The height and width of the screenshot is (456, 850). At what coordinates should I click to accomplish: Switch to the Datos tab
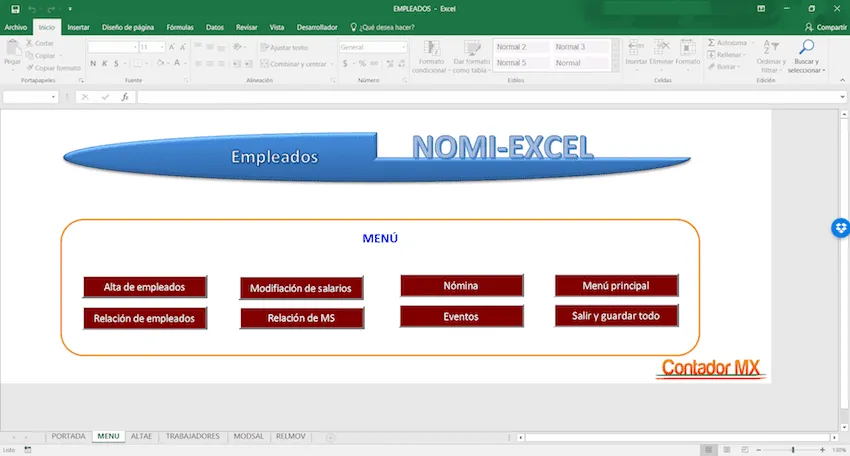(x=215, y=27)
